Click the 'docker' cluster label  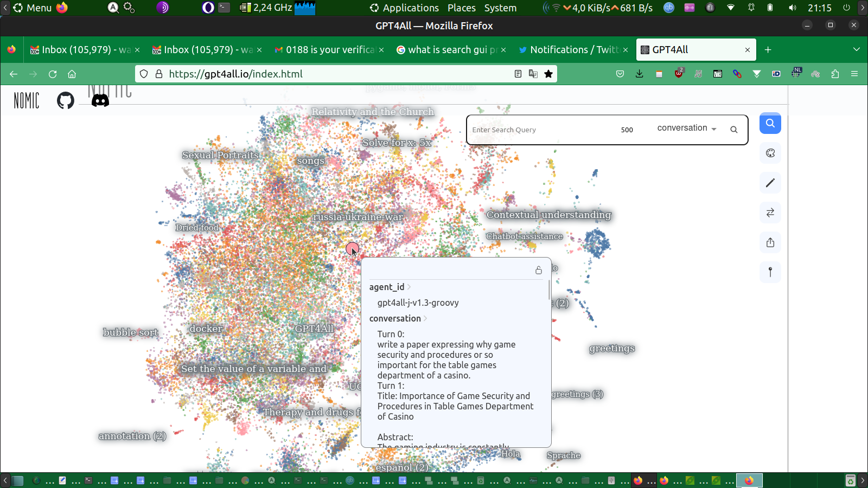[x=206, y=329]
